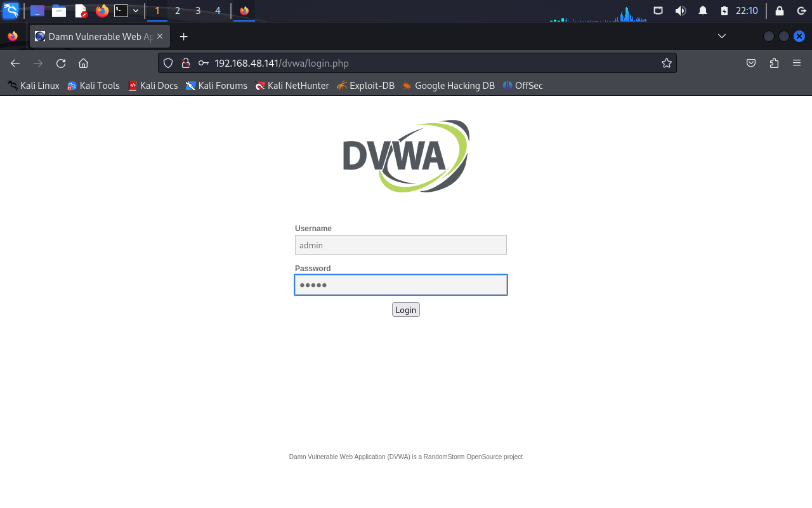Open the terminal emulator launcher
This screenshot has width=812, height=508.
click(121, 11)
